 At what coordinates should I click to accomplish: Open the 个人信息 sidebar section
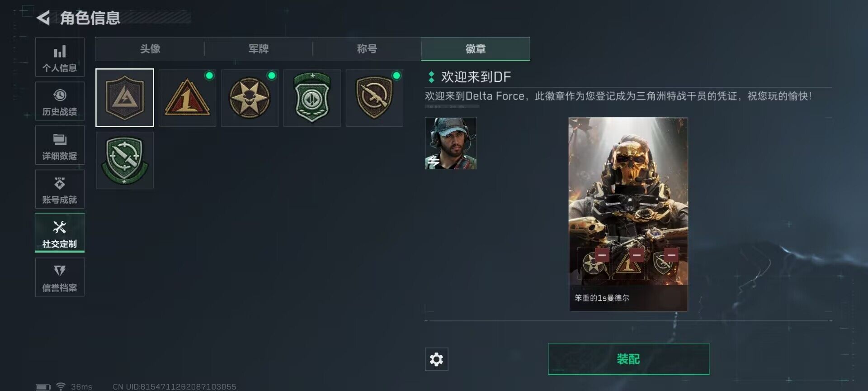60,57
